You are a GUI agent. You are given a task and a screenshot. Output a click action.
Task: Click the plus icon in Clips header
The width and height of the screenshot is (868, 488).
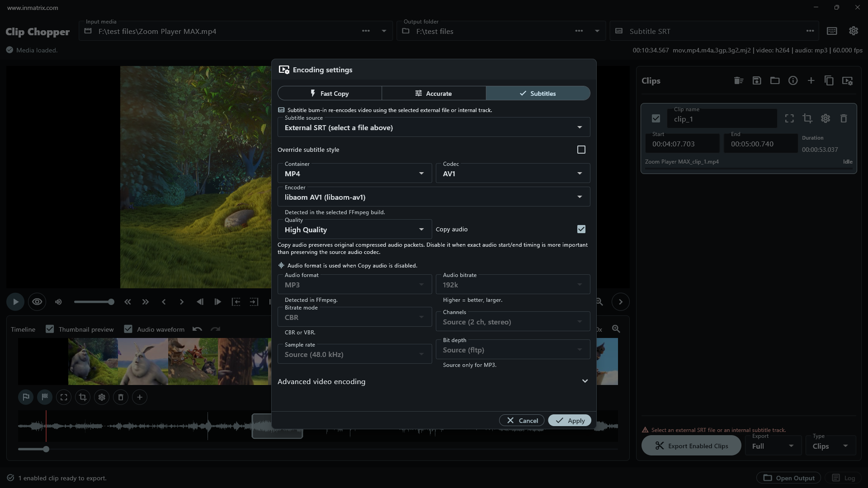[x=811, y=80]
